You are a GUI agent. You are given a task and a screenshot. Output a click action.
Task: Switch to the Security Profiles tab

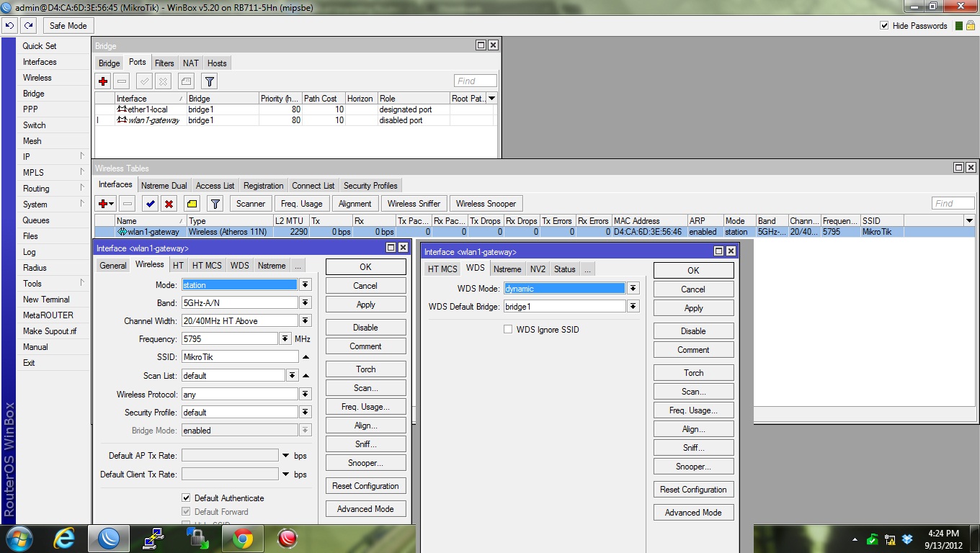pos(370,186)
